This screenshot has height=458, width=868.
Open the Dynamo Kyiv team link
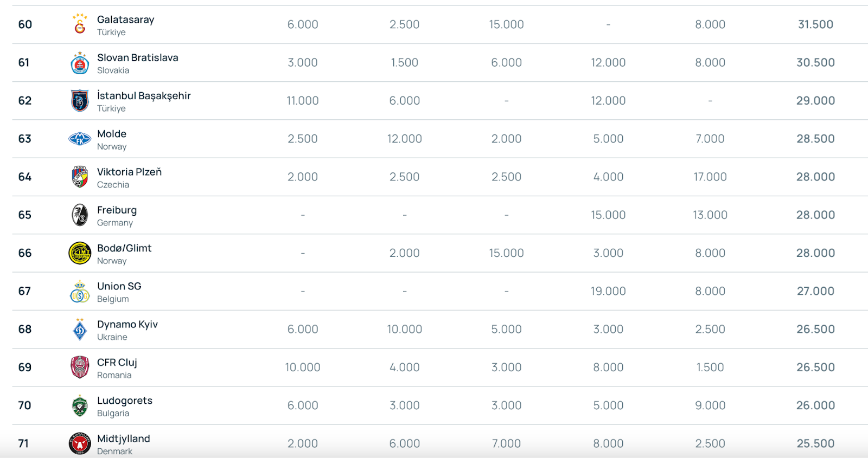[x=127, y=324]
